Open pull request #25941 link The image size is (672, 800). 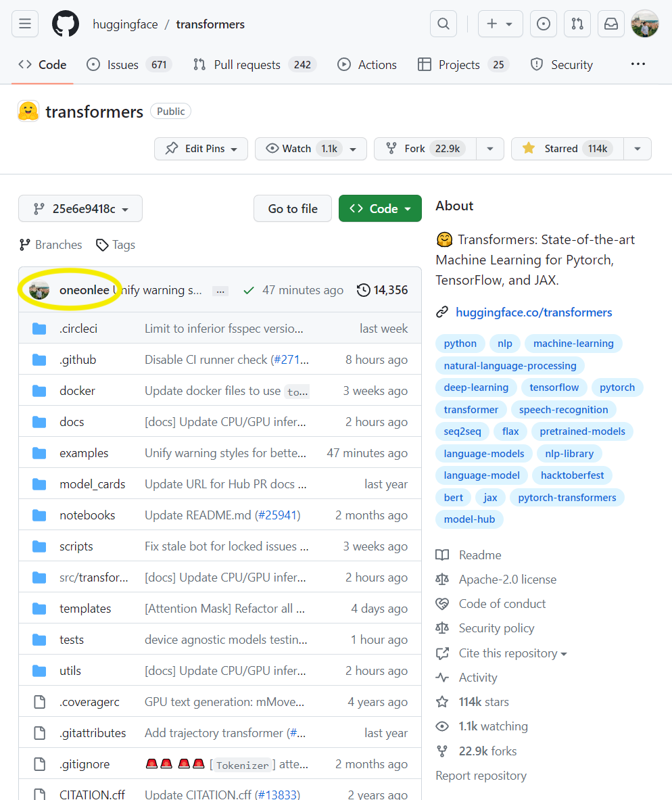[278, 515]
